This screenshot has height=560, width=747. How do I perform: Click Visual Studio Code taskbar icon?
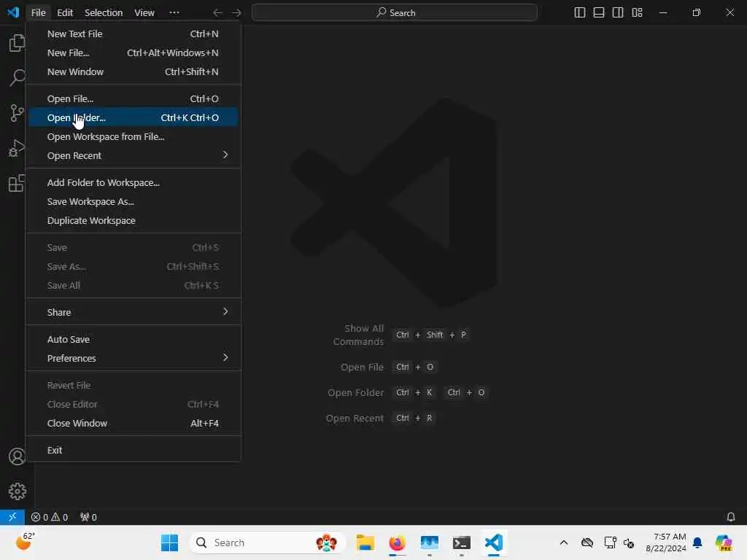494,542
